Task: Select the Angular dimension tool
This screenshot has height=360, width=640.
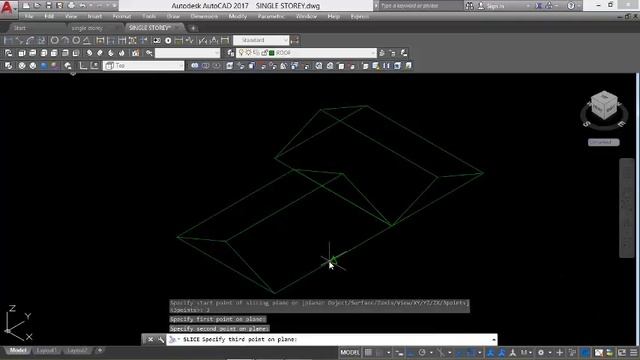Action: (87, 40)
